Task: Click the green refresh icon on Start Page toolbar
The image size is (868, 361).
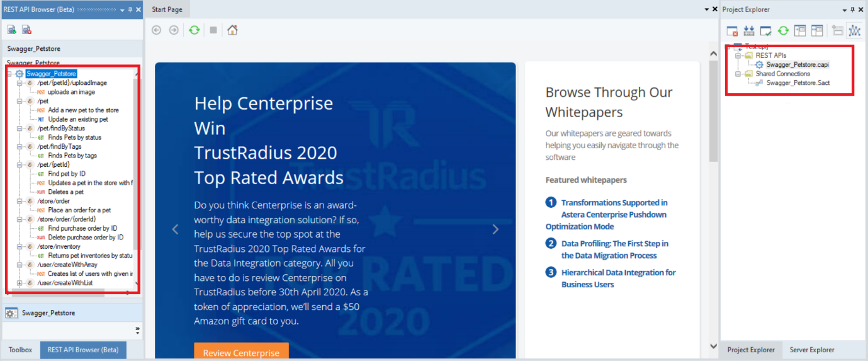Action: click(194, 30)
